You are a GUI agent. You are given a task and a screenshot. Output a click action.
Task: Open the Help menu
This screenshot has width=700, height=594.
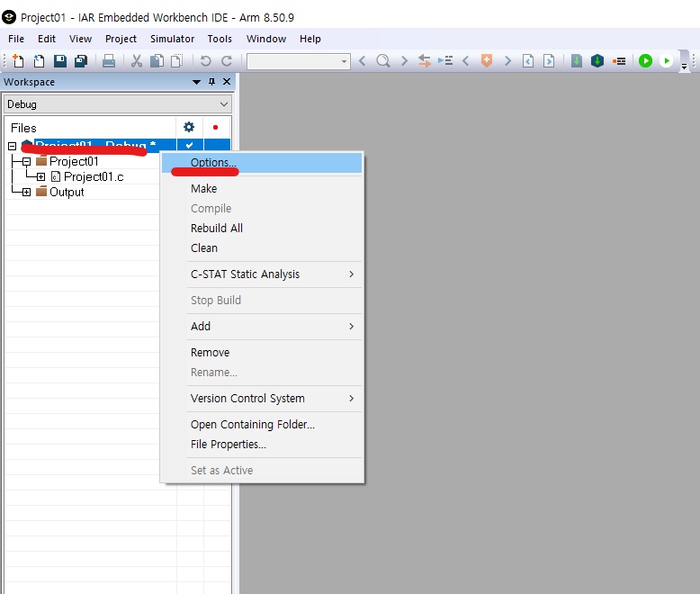310,39
